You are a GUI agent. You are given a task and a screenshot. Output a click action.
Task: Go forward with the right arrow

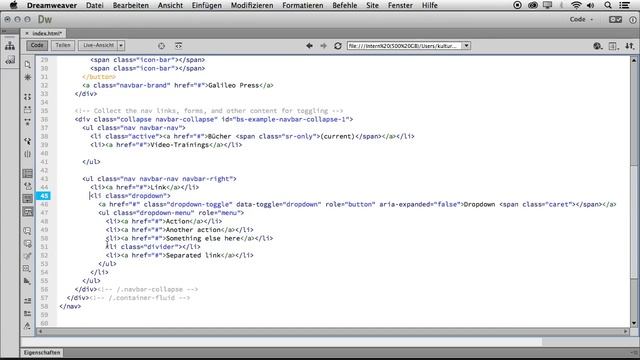(x=323, y=46)
